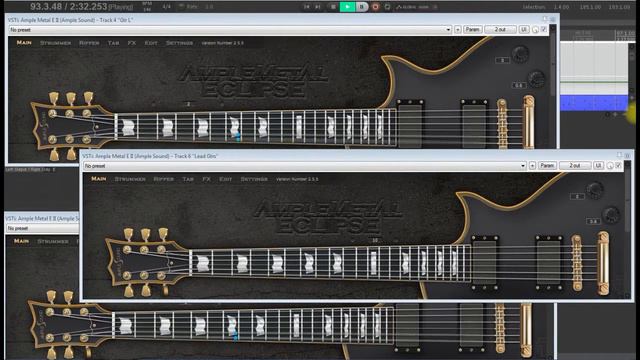Click the lower guitar knob in Gtr L window
The height and width of the screenshot is (360, 640).
[536, 78]
